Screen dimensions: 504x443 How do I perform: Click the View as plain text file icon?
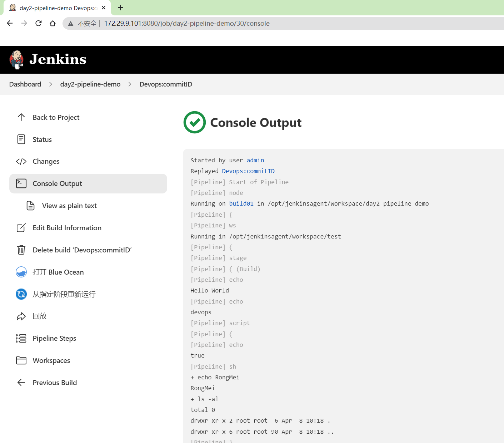tap(31, 206)
